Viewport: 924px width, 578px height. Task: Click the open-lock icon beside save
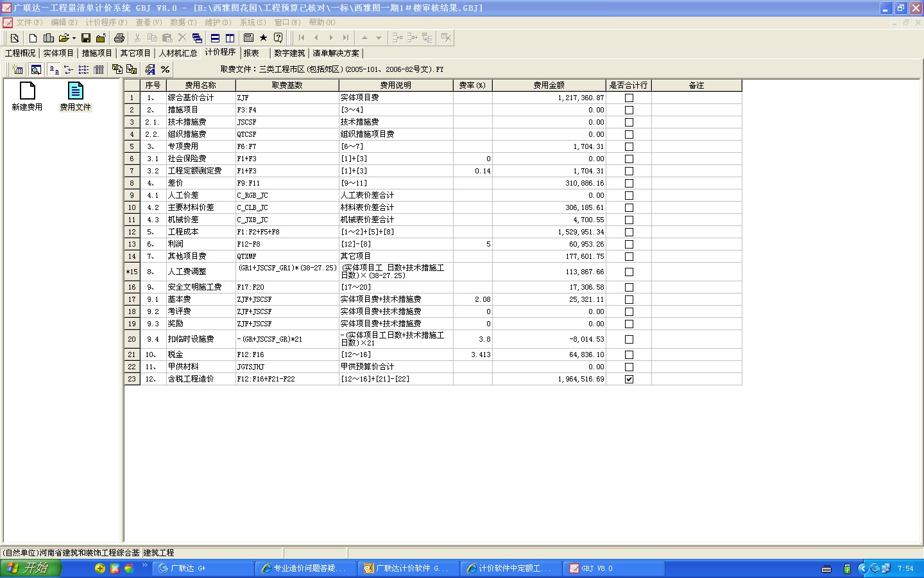point(101,38)
